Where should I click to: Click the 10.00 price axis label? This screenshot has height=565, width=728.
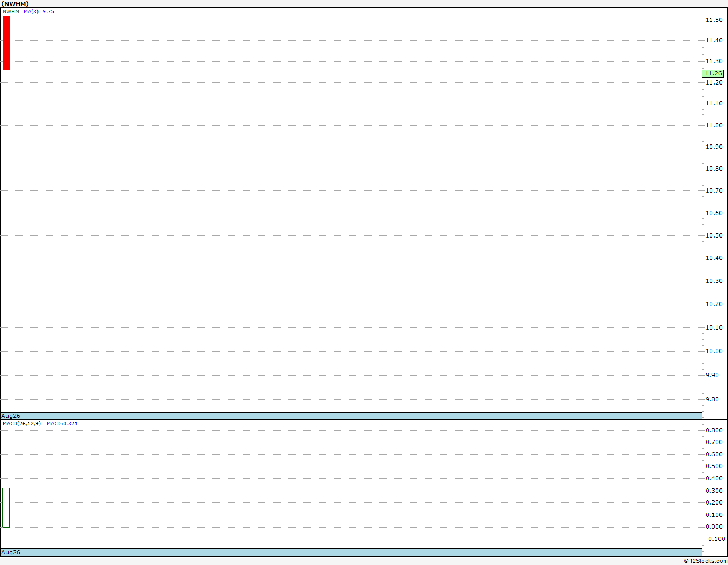714,351
